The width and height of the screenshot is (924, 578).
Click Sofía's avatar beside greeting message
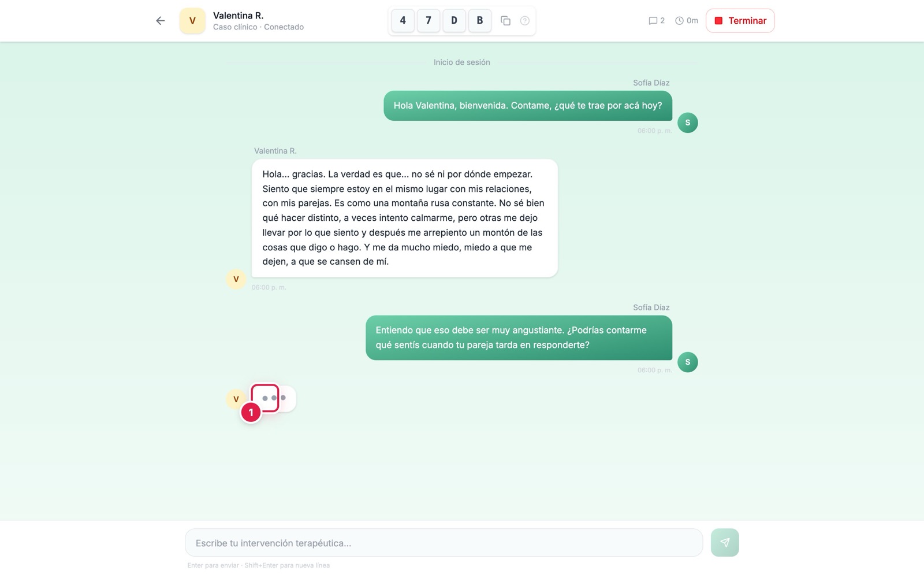[687, 123]
